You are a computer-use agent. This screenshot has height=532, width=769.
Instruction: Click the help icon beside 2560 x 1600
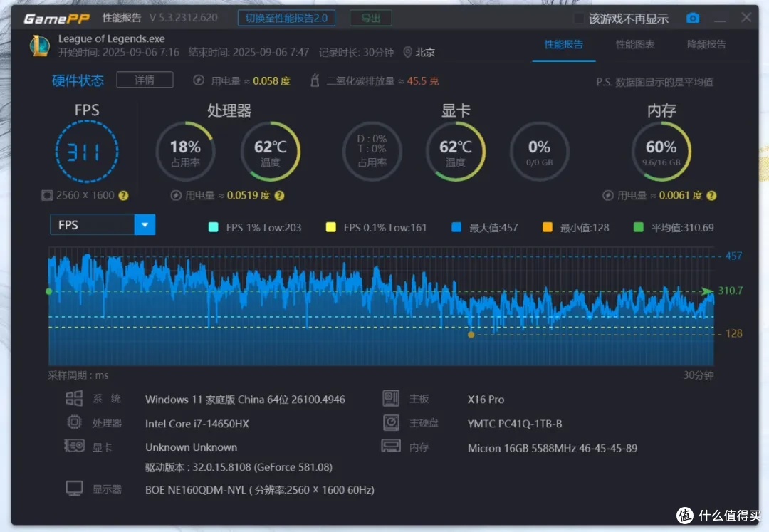(124, 196)
